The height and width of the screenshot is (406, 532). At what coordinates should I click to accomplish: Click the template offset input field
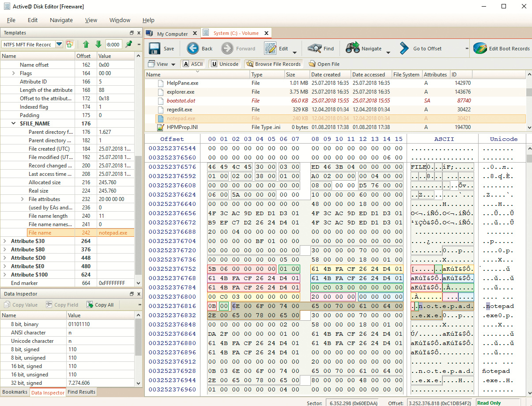[113, 45]
